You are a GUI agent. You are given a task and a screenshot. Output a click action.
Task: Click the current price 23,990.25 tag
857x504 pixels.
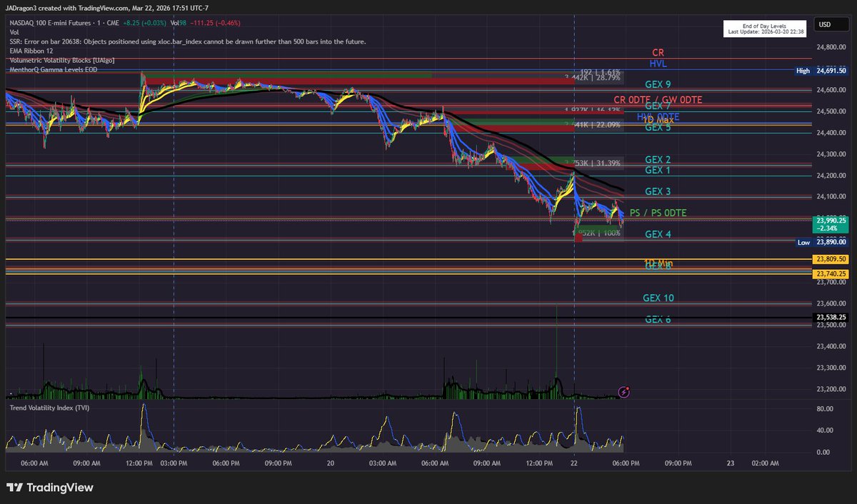click(x=832, y=224)
